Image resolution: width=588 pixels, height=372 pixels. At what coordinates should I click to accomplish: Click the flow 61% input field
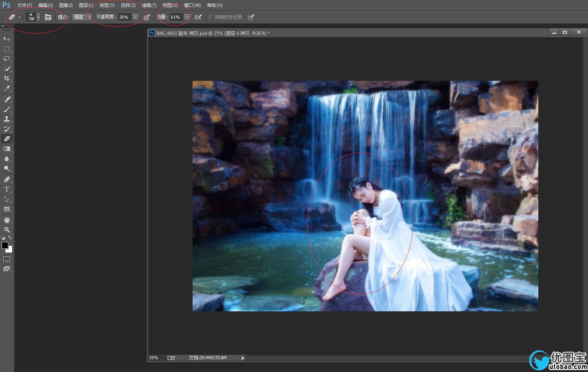[x=177, y=17]
